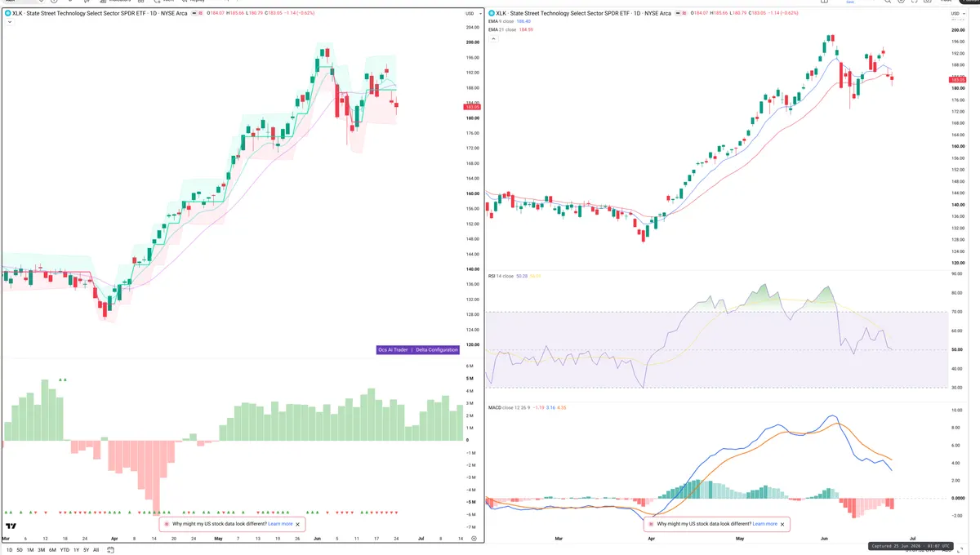This screenshot has width=980, height=555.
Task: Open left chart time axis settings gear
Action: point(474,539)
